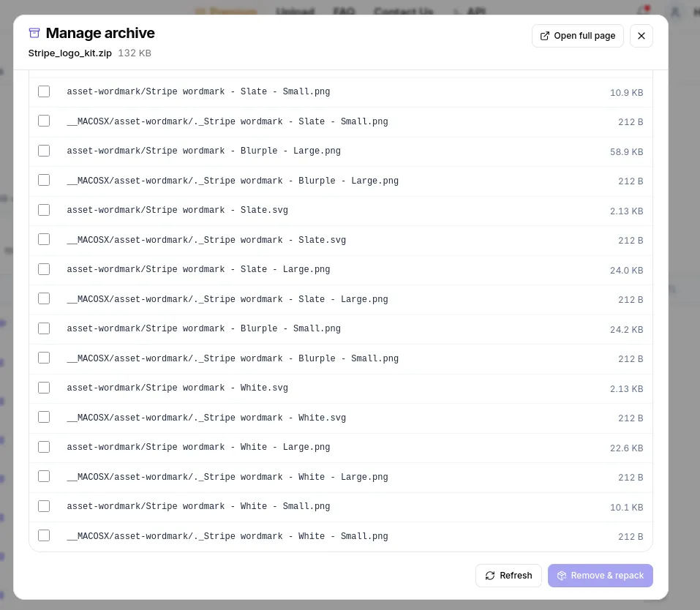
Task: Click file name asset-wordmark/Stripe wordmark - White - Small.png
Action: tap(198, 506)
